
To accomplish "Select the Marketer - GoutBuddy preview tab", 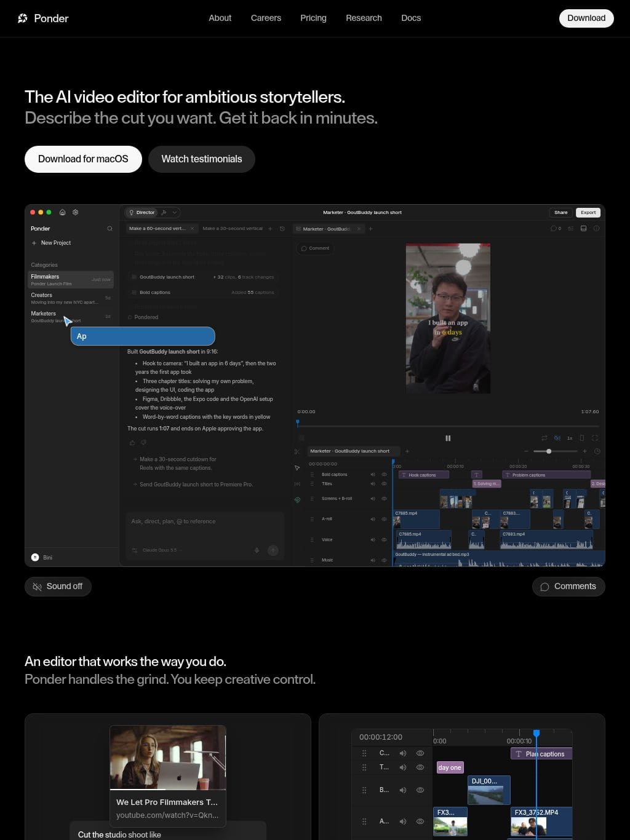I will (329, 229).
